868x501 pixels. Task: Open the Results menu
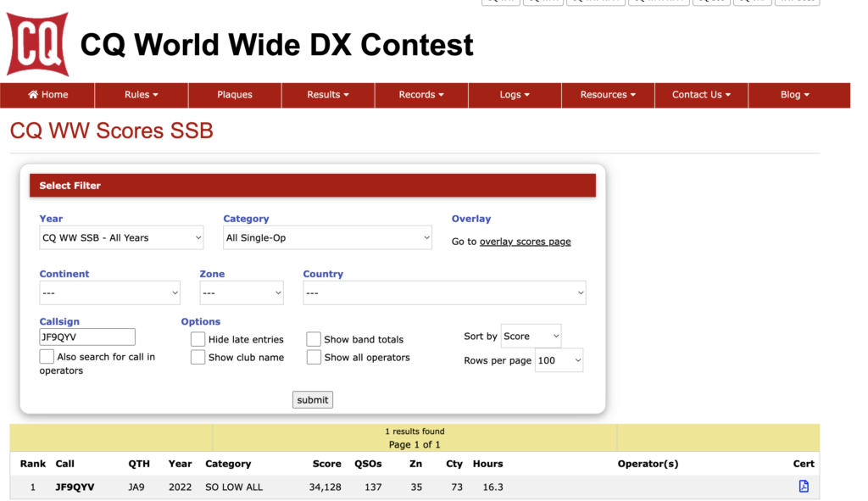[328, 95]
